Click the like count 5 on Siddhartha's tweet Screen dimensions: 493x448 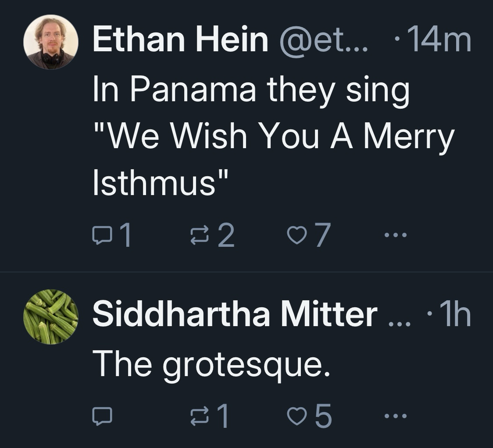coord(323,416)
